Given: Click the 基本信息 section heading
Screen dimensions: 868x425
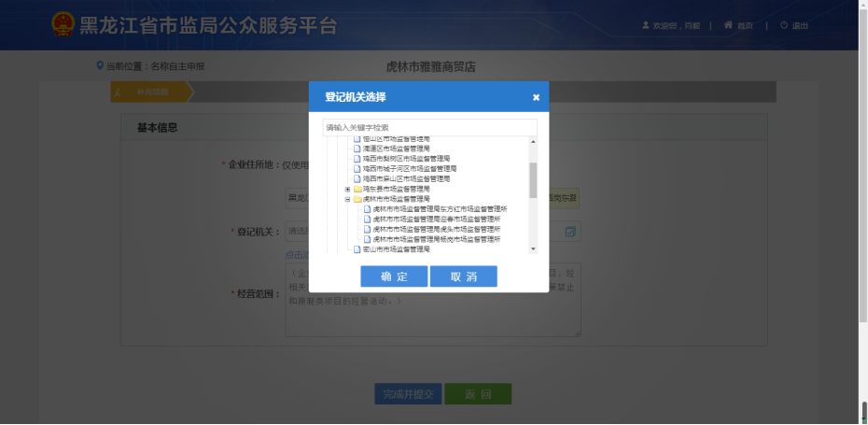Looking at the screenshot, I should pyautogui.click(x=157, y=128).
